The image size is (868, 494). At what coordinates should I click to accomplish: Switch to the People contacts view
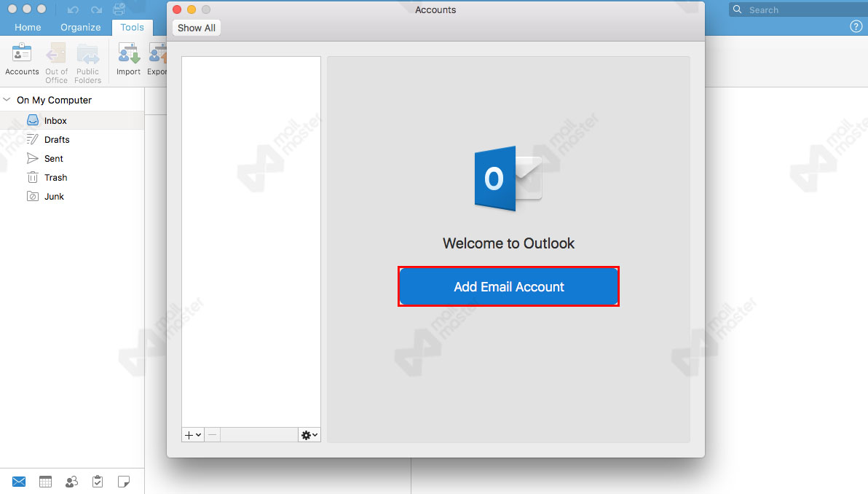[x=71, y=482]
